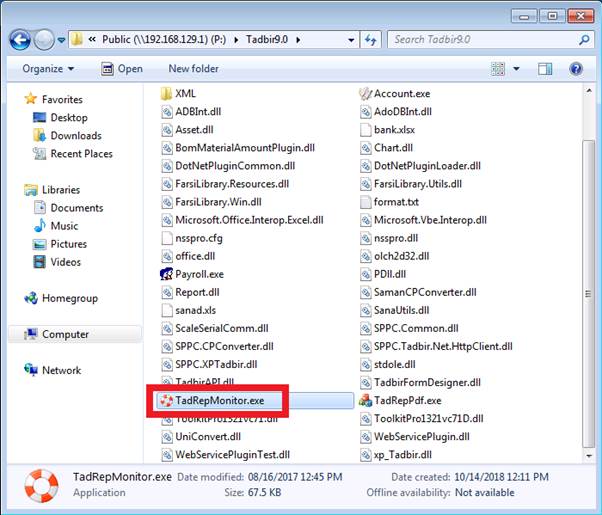Open Recent Places in navigation pane

click(x=81, y=154)
